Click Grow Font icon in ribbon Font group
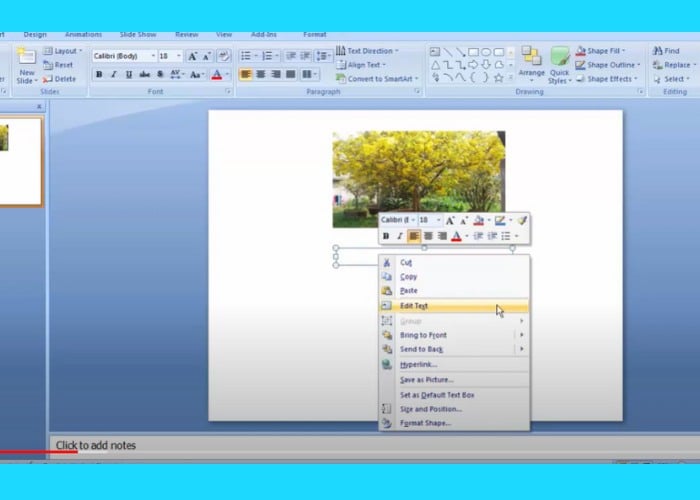Viewport: 700px width, 500px height. (x=192, y=56)
